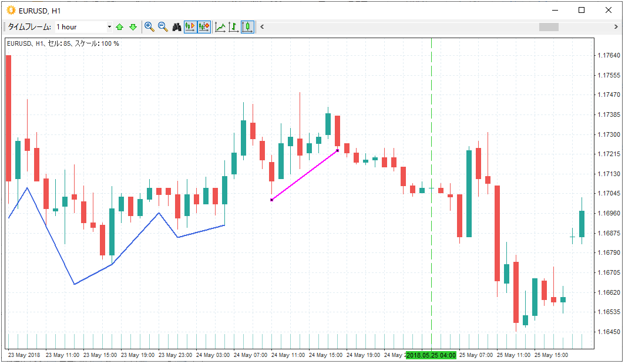Select the magenta trend line on chart
Image resolution: width=625 pixels, height=364 pixels.
[x=304, y=175]
